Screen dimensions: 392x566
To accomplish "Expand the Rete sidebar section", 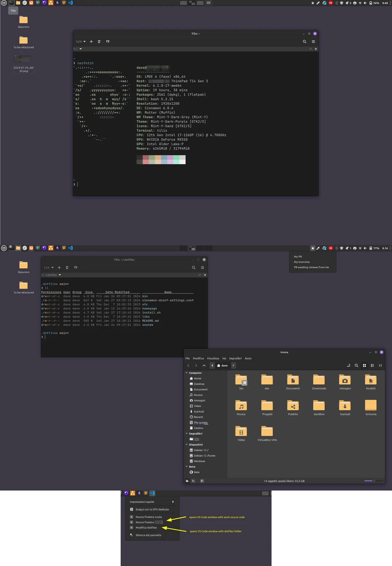I will pyautogui.click(x=187, y=466).
